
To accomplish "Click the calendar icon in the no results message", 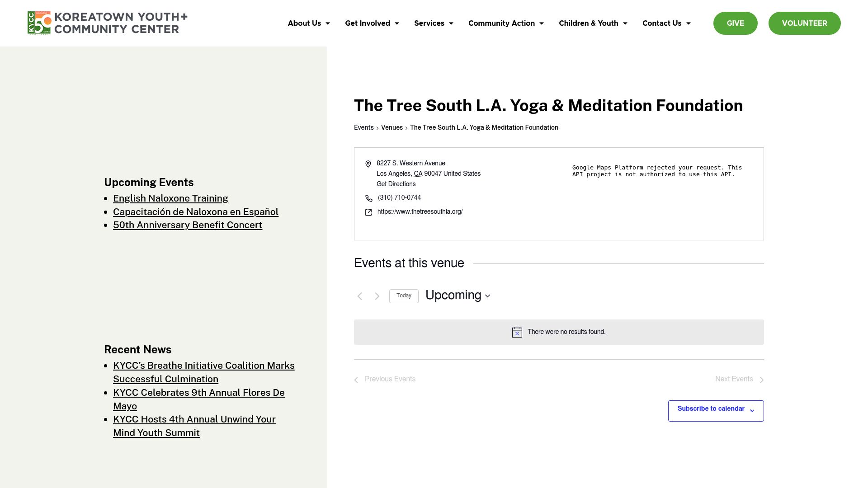I will (x=516, y=332).
